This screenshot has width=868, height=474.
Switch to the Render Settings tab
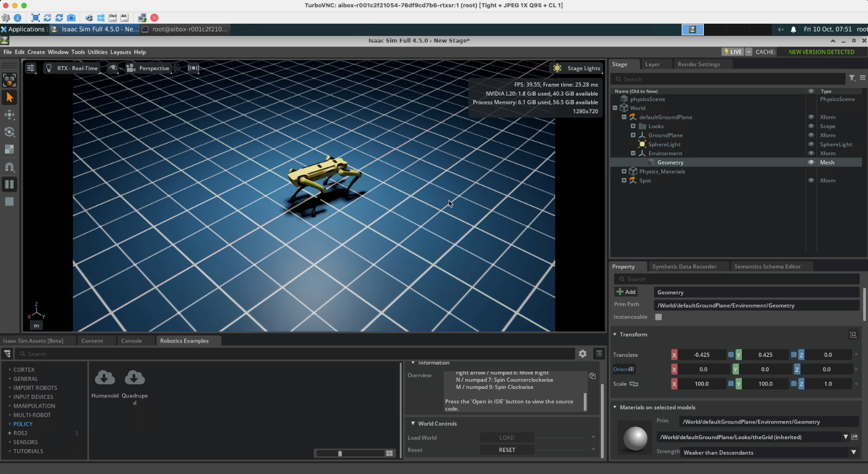tap(698, 64)
